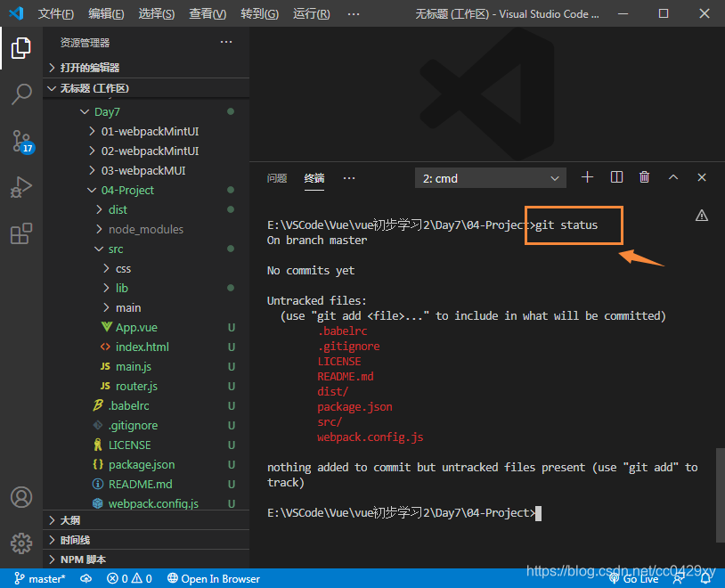Viewport: 725px width, 588px height.
Task: Open webpack.config.js file in explorer
Action: [x=146, y=503]
